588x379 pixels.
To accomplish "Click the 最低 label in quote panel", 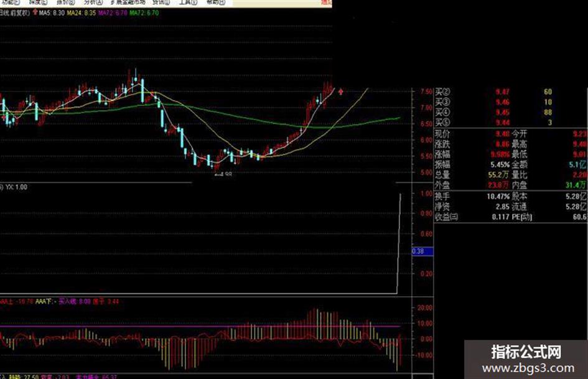I will (520, 154).
